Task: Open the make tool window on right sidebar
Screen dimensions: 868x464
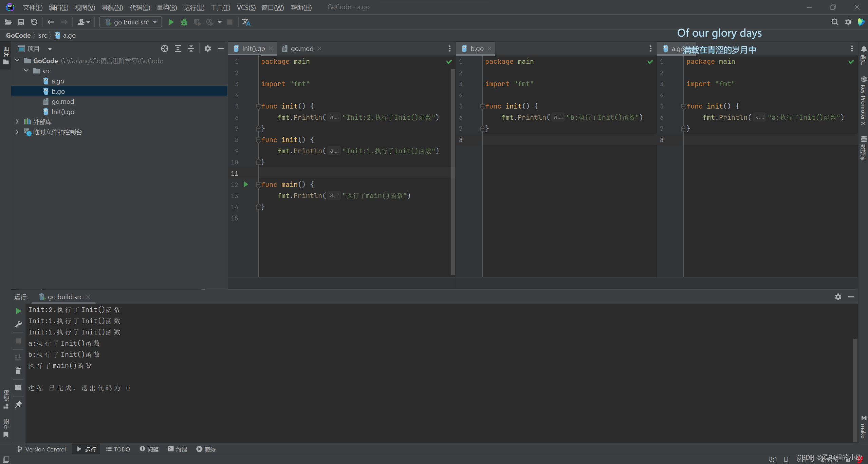Action: coord(864,427)
